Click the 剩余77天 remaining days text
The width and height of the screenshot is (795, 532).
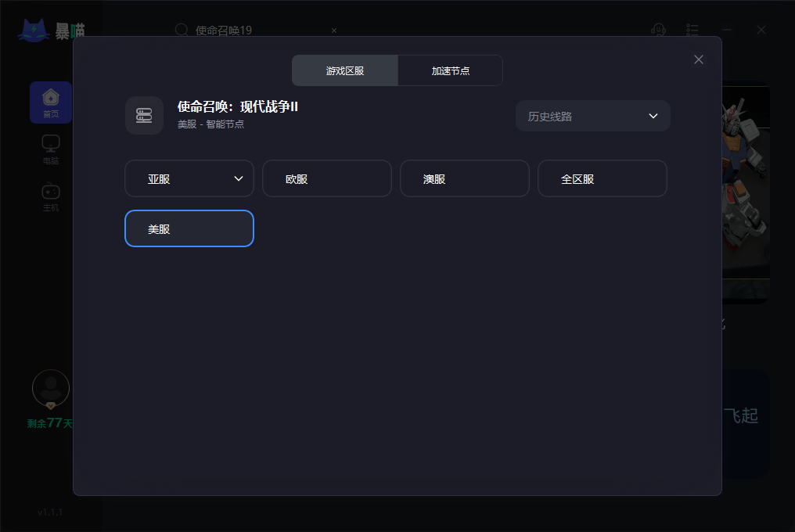click(50, 423)
